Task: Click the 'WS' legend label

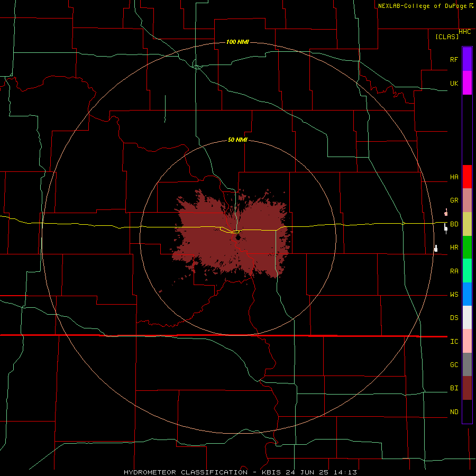Action: [454, 295]
